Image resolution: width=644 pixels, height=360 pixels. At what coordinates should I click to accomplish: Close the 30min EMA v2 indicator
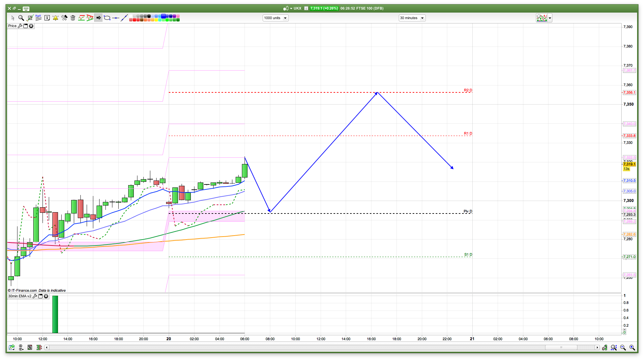46,296
